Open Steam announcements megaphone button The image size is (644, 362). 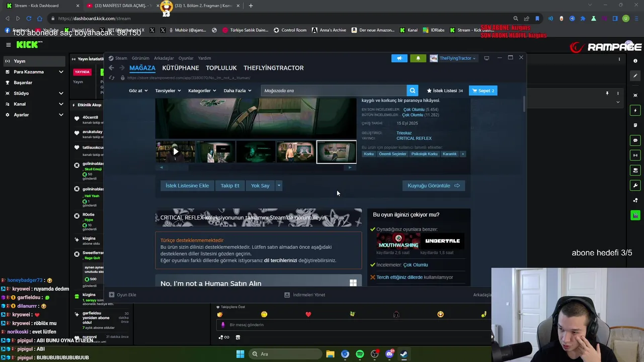pyautogui.click(x=399, y=58)
